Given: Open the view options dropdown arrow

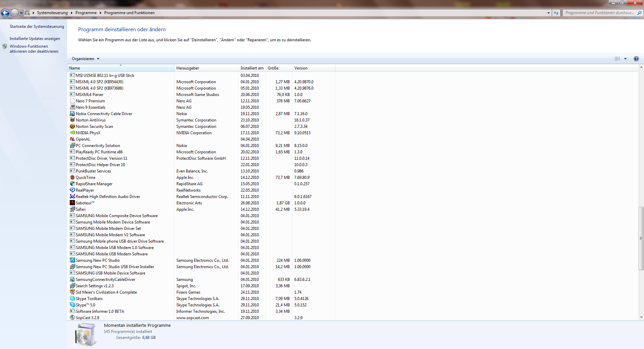Looking at the screenshot, I should point(625,59).
